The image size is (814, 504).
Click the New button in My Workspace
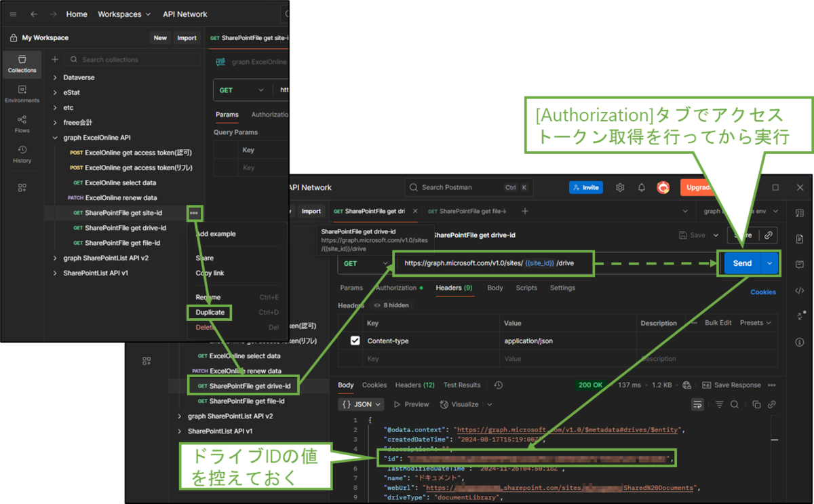[160, 38]
